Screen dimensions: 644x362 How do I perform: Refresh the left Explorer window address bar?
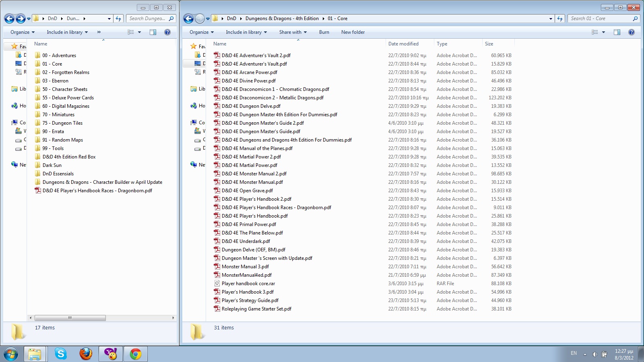tap(118, 19)
